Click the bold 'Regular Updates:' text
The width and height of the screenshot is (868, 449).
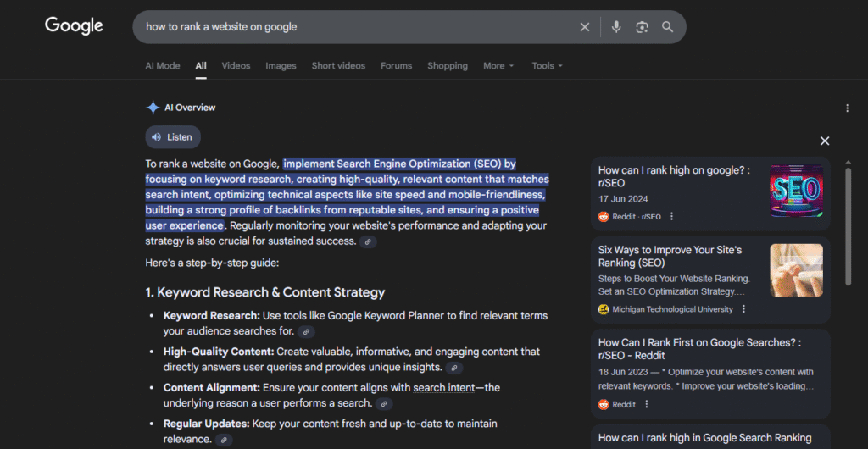click(207, 424)
